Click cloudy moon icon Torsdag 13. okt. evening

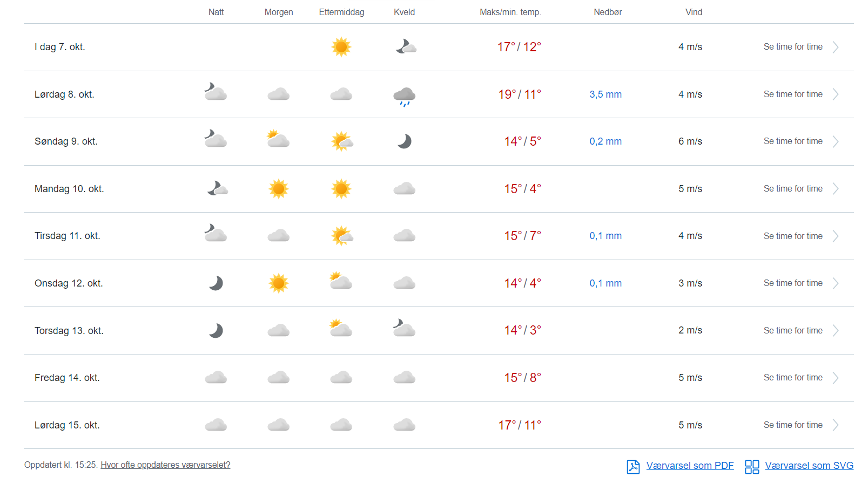tap(404, 328)
